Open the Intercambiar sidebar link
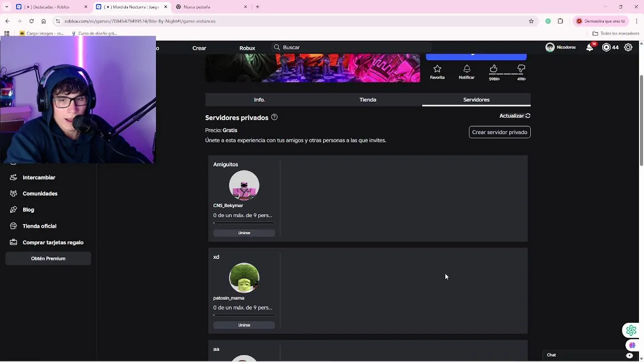The height and width of the screenshot is (362, 644). (x=39, y=177)
